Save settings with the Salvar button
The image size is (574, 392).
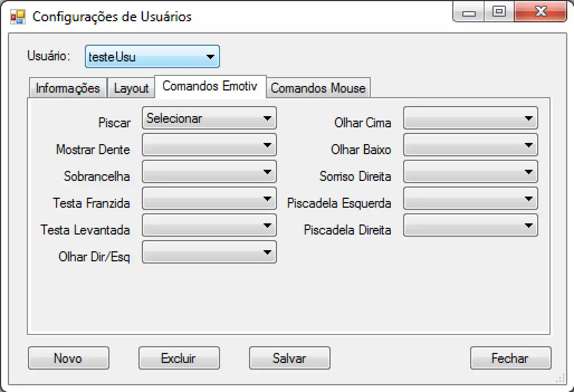(289, 358)
